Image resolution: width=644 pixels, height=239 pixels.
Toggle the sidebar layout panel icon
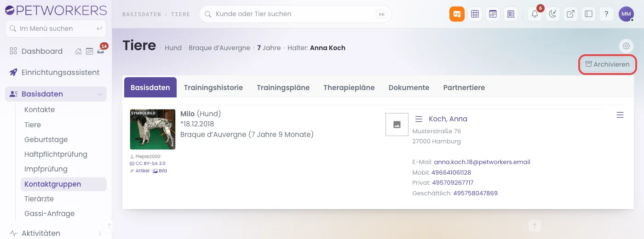pyautogui.click(x=588, y=14)
